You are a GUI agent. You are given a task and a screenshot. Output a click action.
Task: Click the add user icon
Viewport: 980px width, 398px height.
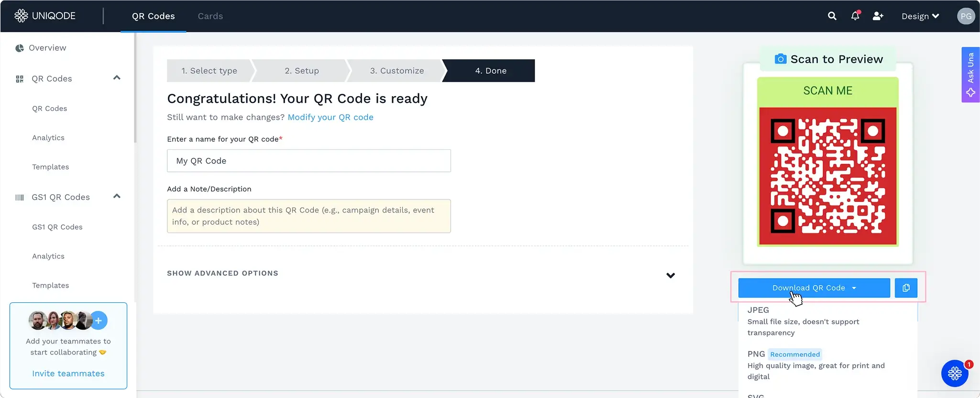click(x=878, y=16)
